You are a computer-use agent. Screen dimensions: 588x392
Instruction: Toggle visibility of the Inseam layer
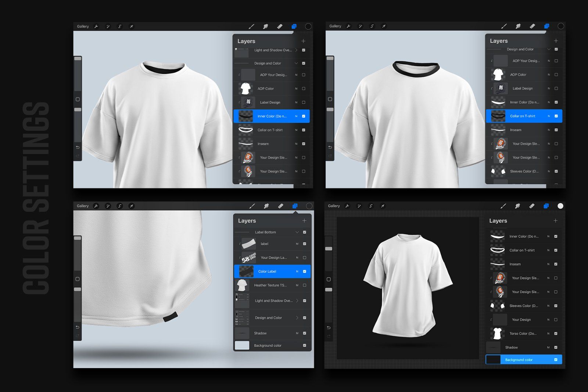304,144
